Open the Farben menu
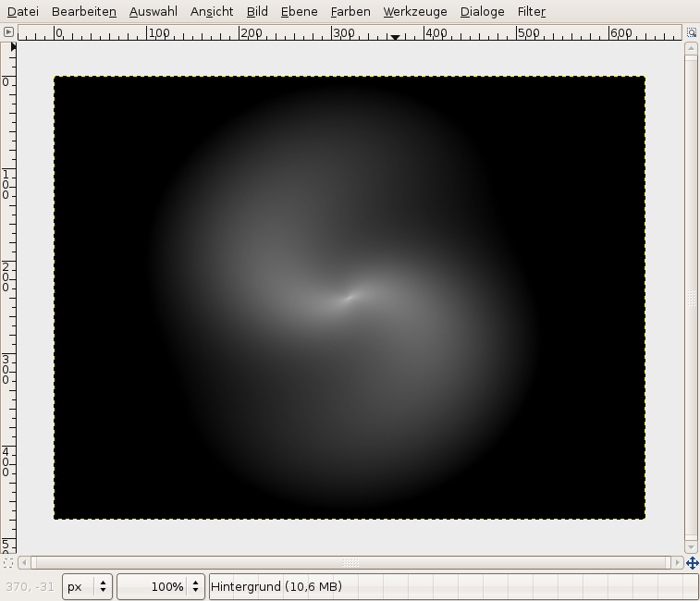 [350, 12]
